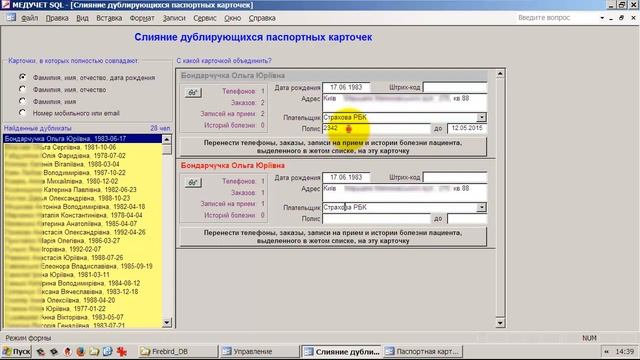Select duplicate row 'Олія Фаридівна, 1978-07-02'
Screen dimensions: 640x360
click(x=83, y=156)
